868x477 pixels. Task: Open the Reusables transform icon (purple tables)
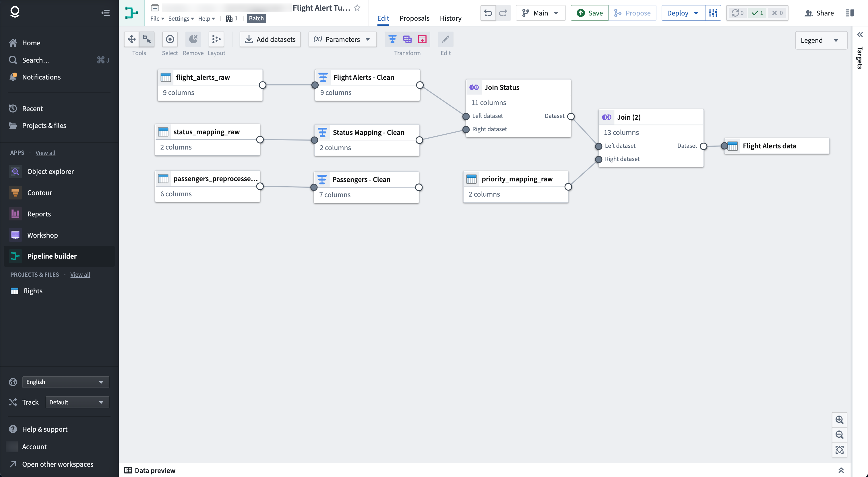coord(407,39)
